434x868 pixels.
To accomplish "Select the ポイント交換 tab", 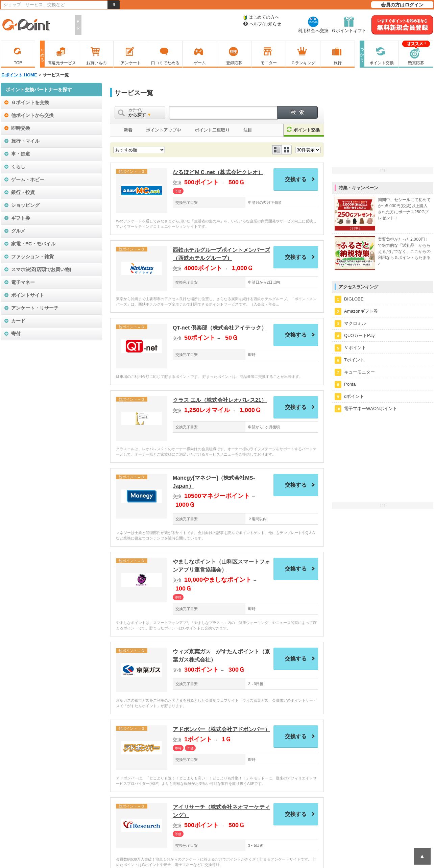I will coord(304,130).
